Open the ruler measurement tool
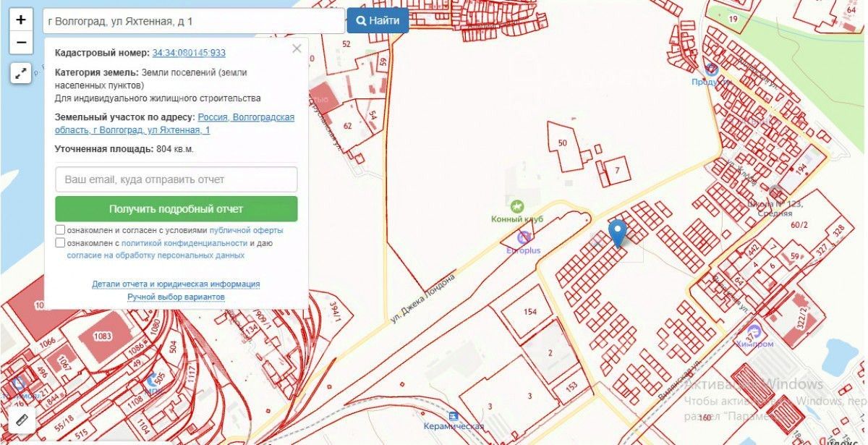 21,420
